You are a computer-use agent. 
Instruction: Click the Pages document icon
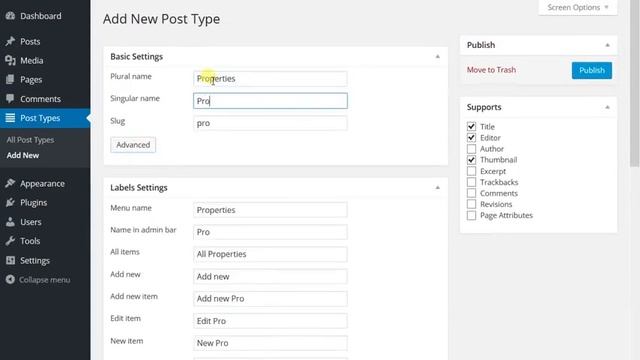point(10,80)
